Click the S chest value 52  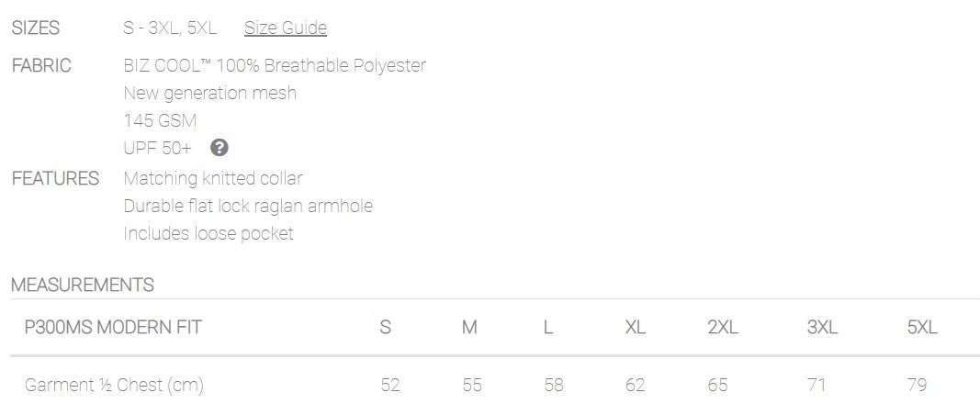(390, 385)
